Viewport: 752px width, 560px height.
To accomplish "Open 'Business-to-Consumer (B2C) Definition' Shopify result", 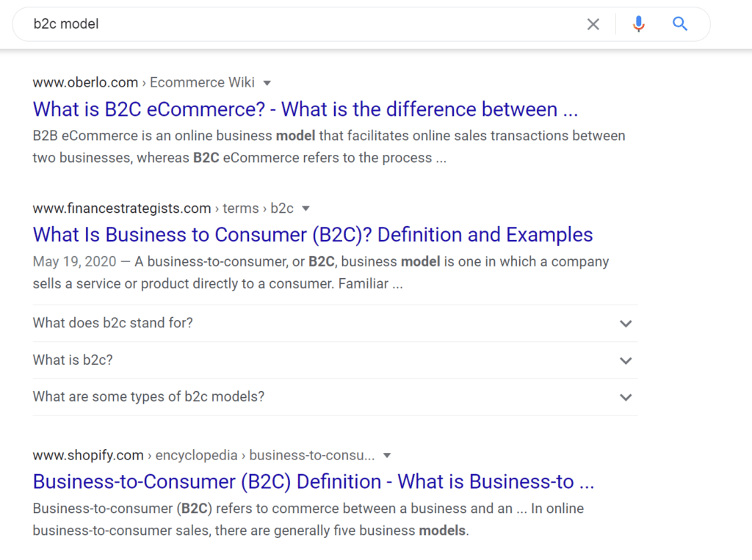I will click(314, 482).
